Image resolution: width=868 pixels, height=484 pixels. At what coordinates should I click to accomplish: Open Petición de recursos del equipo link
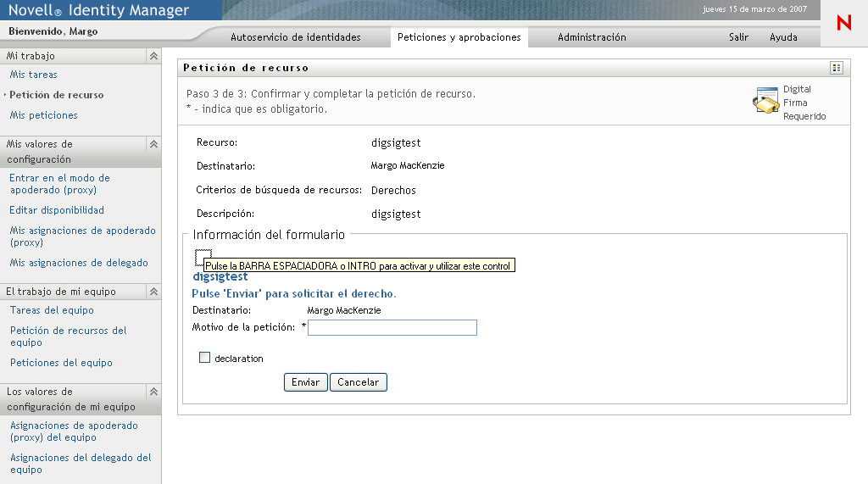click(68, 337)
